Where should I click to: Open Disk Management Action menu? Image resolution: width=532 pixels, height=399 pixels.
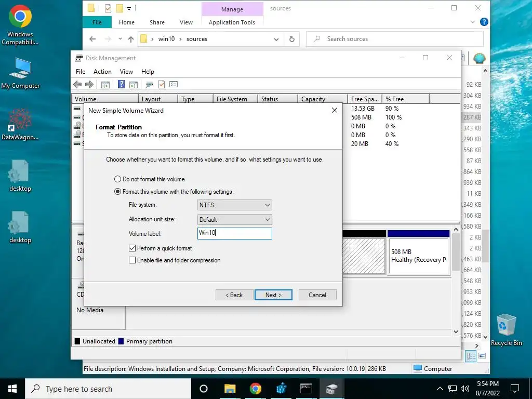tap(102, 72)
